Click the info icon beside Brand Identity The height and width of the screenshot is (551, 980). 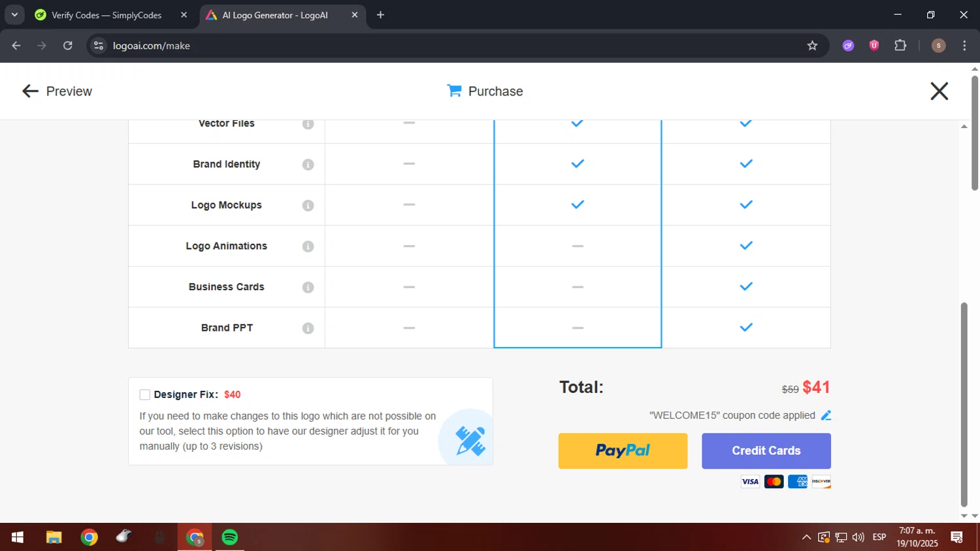coord(308,165)
